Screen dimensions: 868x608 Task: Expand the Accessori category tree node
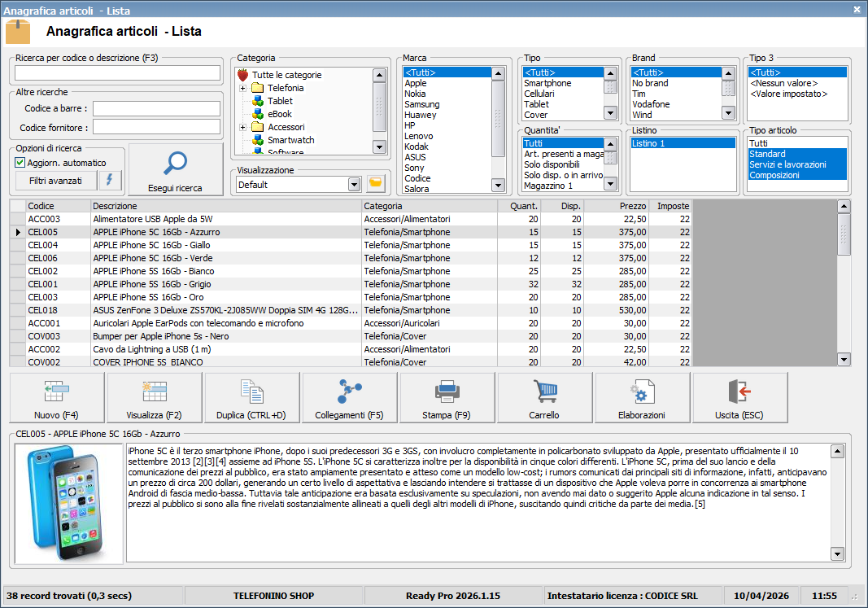[x=242, y=127]
